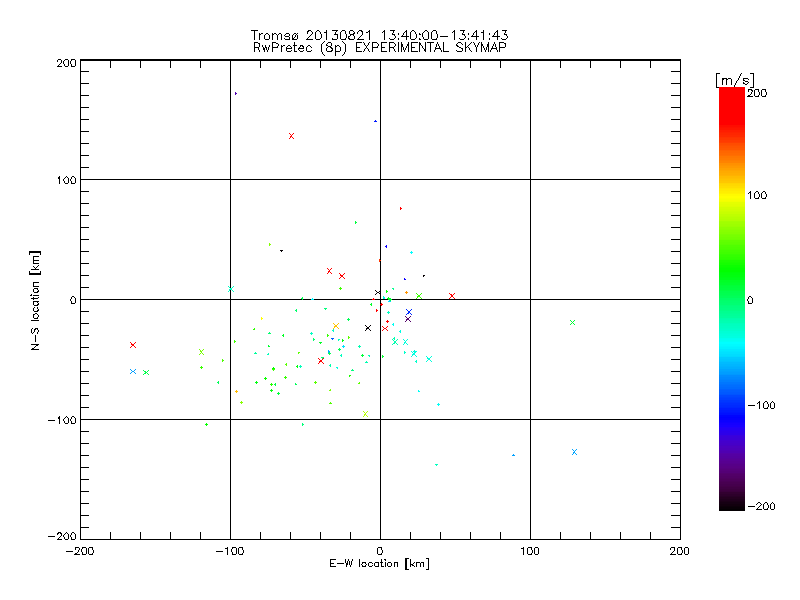This screenshot has height=600, width=800.
Task: Click the N-S location [km] axis label
Action: tap(35, 301)
